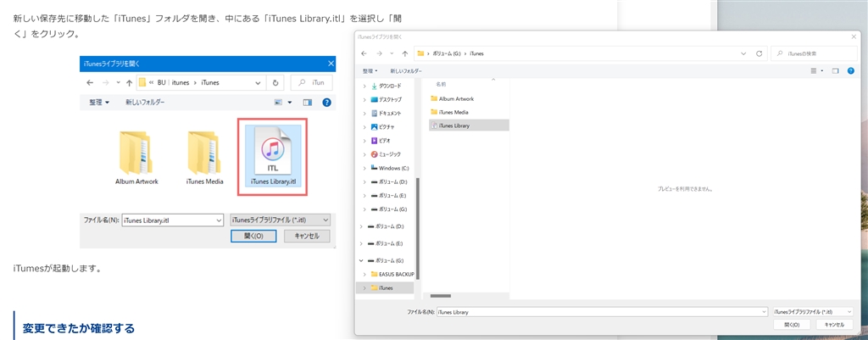Viewport: 868px width, 340px height.
Task: Click blue help icon in the tutorial image
Action: [x=326, y=103]
